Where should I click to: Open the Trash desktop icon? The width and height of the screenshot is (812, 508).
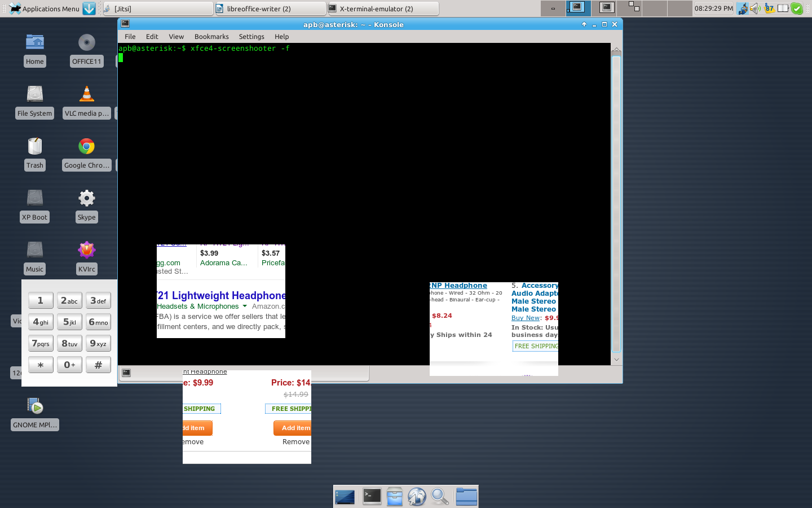34,147
